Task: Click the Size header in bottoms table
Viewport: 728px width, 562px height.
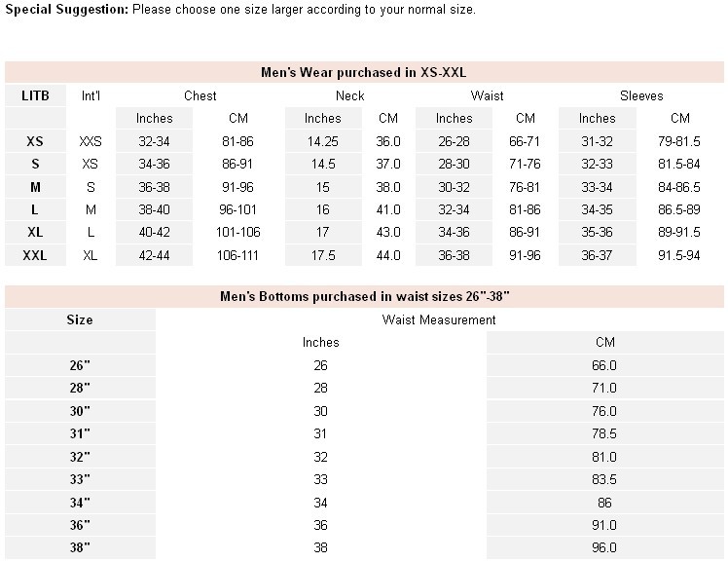Action: click(80, 319)
